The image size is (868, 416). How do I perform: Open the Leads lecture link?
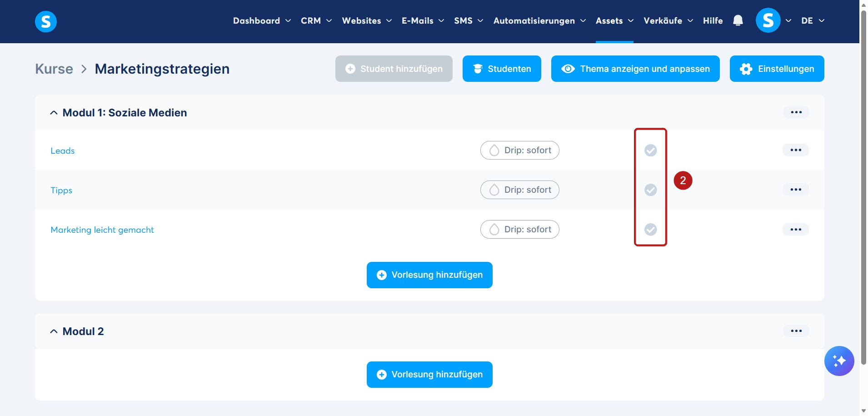coord(63,151)
